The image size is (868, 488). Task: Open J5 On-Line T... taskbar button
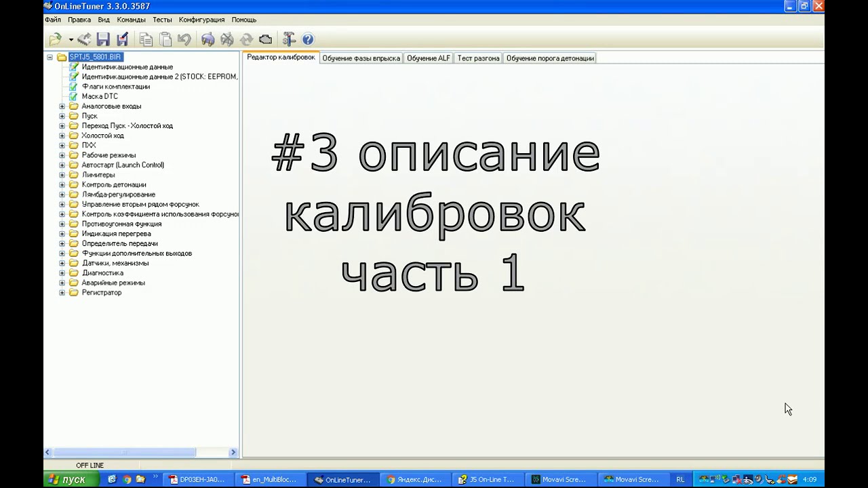click(488, 479)
